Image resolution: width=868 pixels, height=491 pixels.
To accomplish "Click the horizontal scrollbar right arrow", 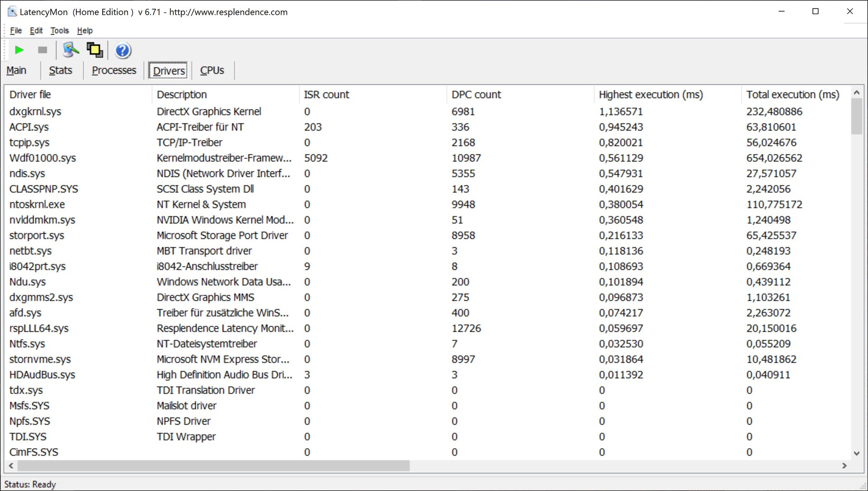I will (844, 466).
